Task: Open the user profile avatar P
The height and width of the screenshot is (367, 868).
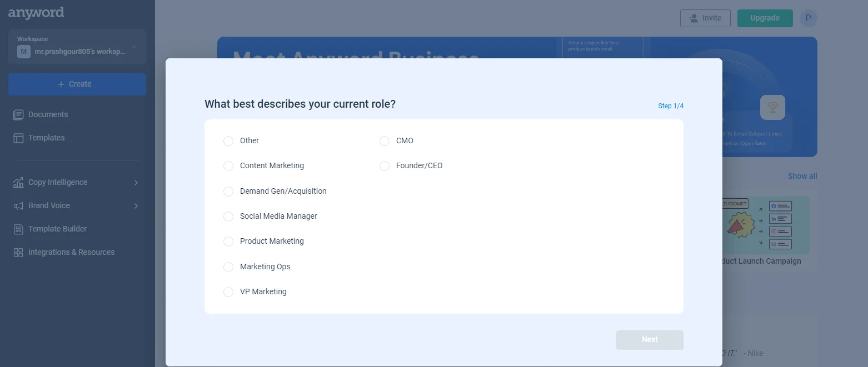Action: pos(808,18)
